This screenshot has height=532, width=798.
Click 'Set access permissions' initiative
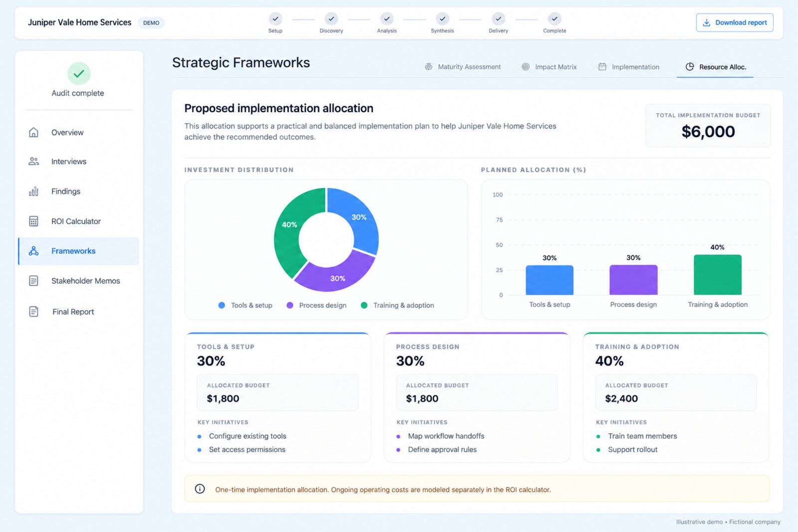point(247,449)
